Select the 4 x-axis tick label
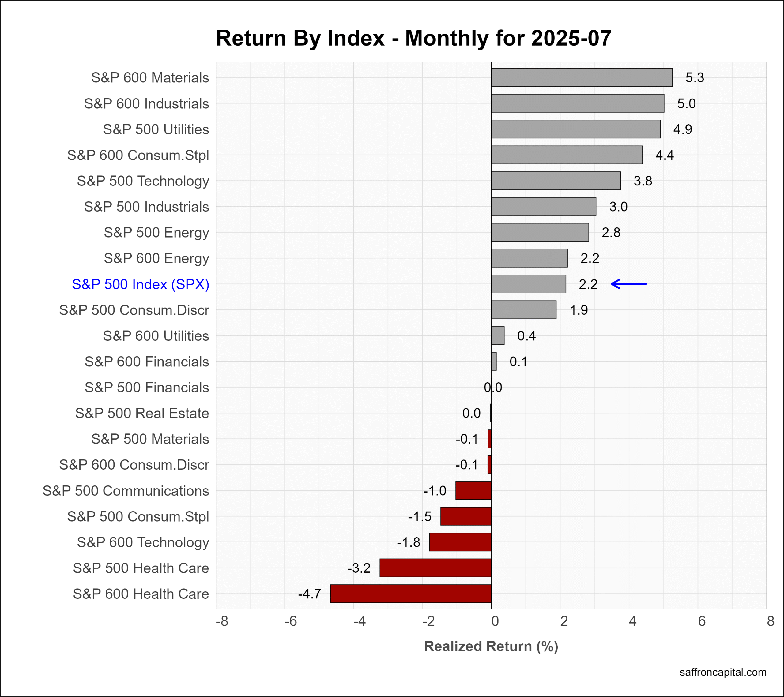 click(x=633, y=621)
